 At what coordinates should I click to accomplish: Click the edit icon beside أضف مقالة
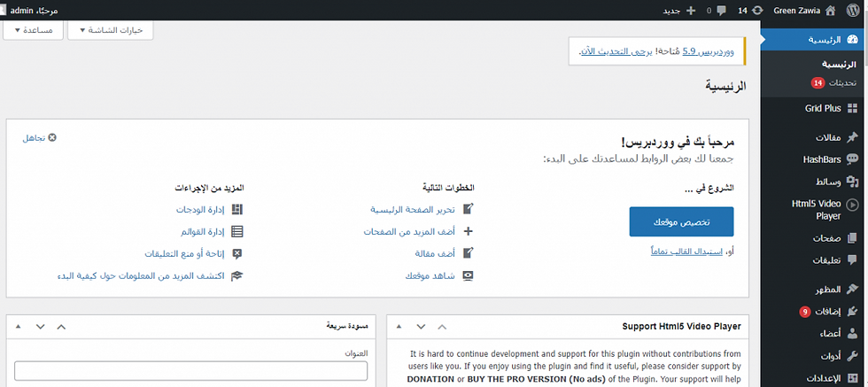click(x=469, y=253)
